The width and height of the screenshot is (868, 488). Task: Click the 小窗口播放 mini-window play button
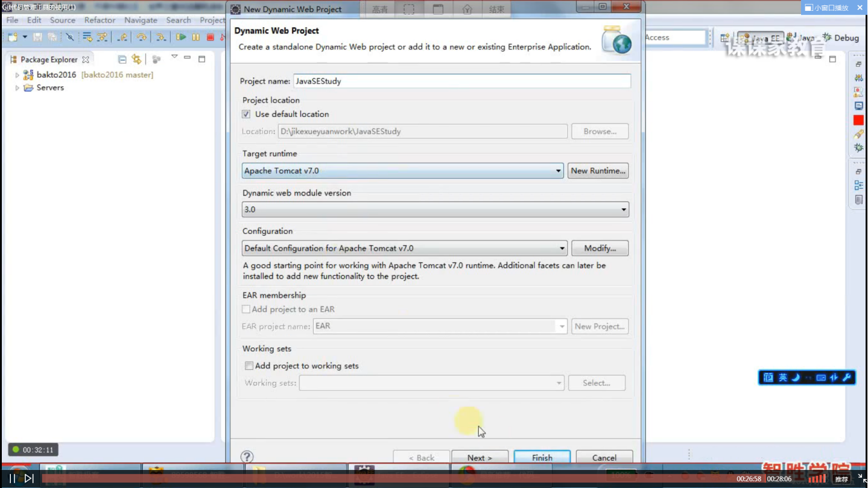tap(827, 8)
